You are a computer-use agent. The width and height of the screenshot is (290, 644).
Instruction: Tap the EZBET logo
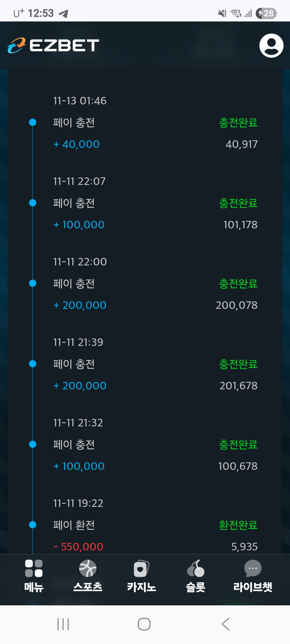click(x=53, y=45)
